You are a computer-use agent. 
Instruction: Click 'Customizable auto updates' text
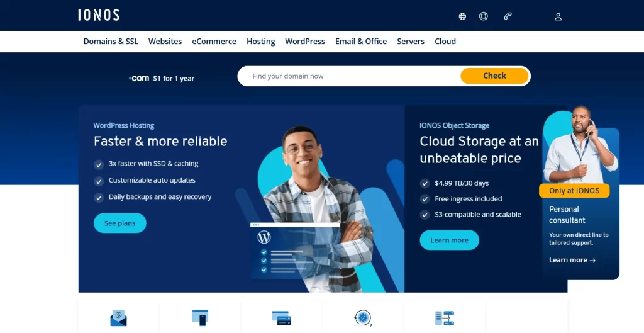[x=152, y=180]
